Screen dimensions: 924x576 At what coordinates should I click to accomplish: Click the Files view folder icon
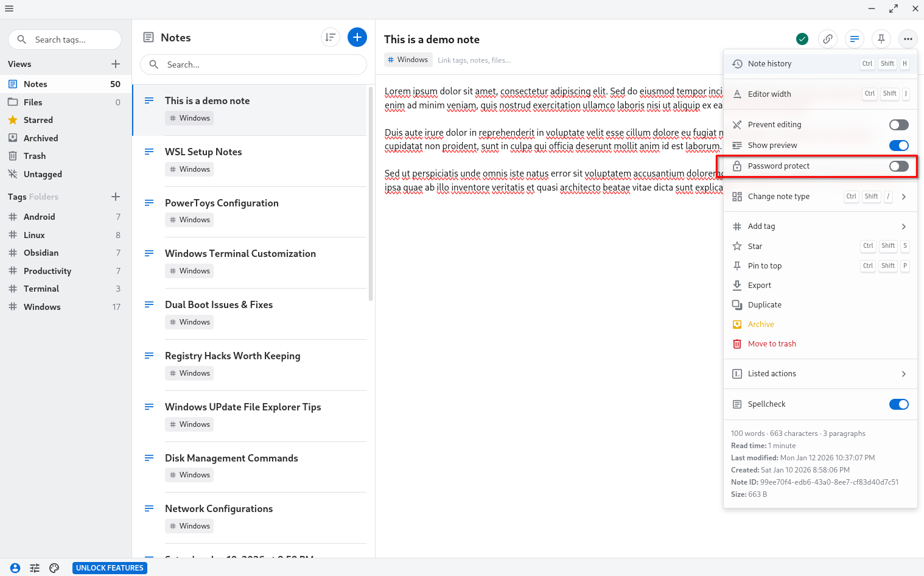click(13, 102)
